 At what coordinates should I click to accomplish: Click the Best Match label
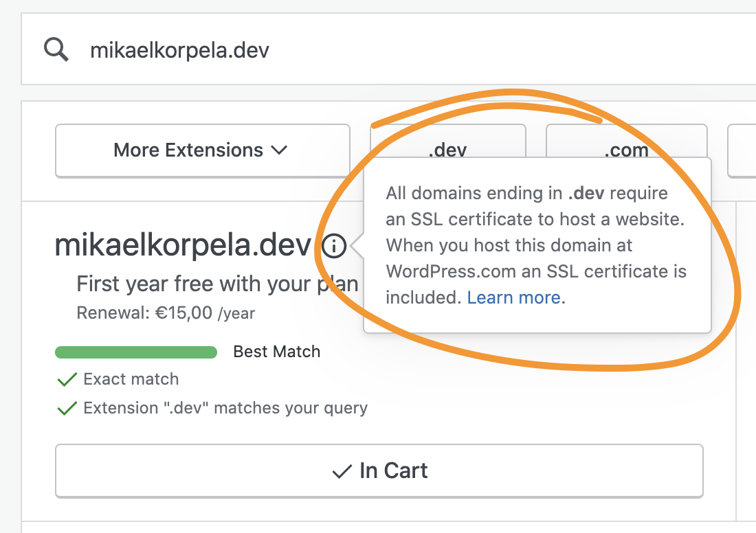point(277,352)
